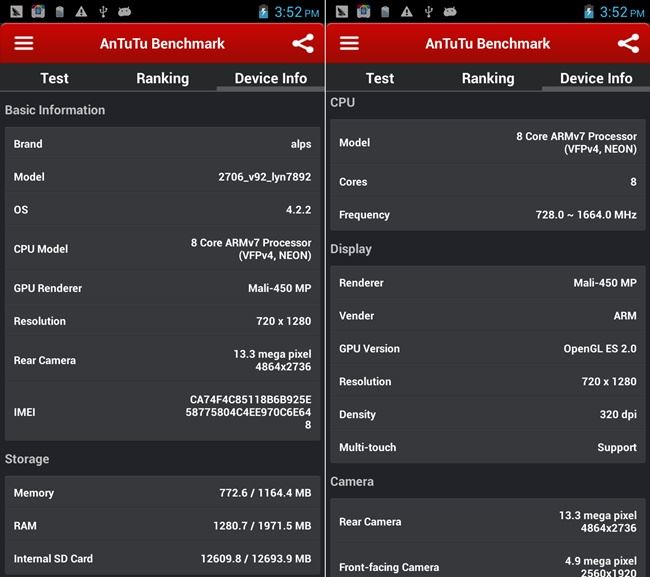Image resolution: width=650 pixels, height=577 pixels.
Task: Tap CPU section header in right screen
Action: coord(342,102)
